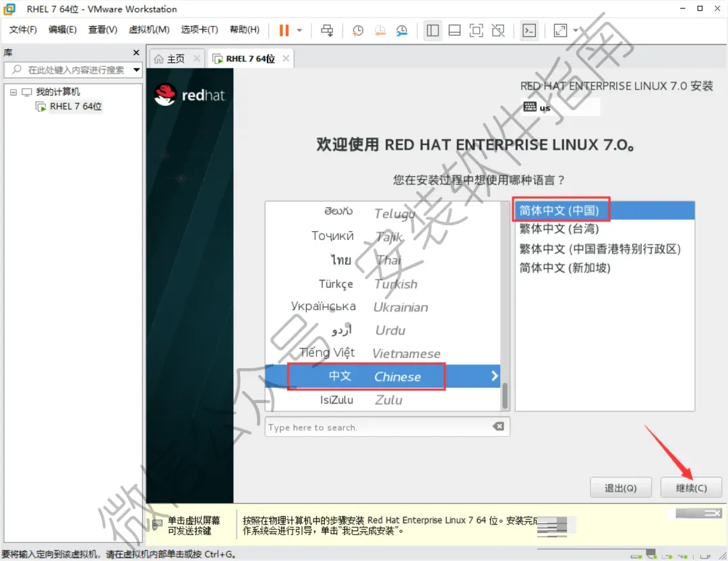Choose 简体中文 (新加坡) locale

[x=605, y=268]
